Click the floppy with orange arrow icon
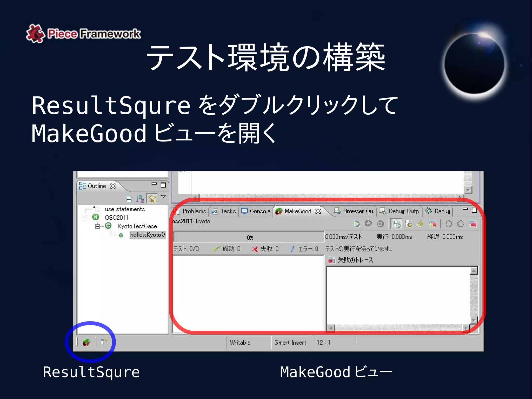Viewport: 532px width, 399px height. click(409, 224)
